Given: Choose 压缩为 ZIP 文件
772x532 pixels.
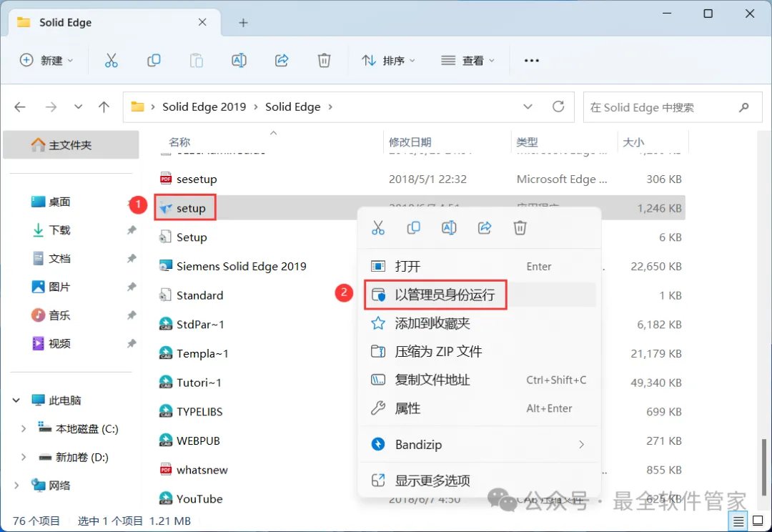Looking at the screenshot, I should coord(479,352).
